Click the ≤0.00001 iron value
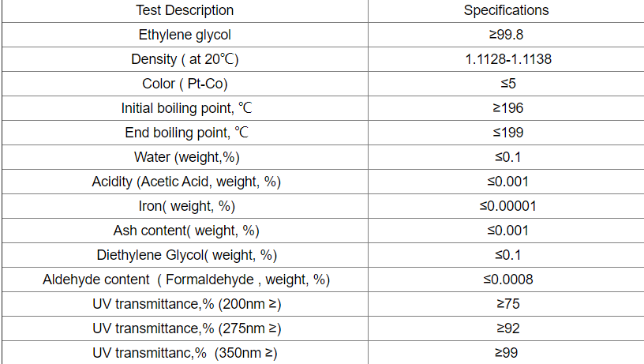 coord(508,206)
